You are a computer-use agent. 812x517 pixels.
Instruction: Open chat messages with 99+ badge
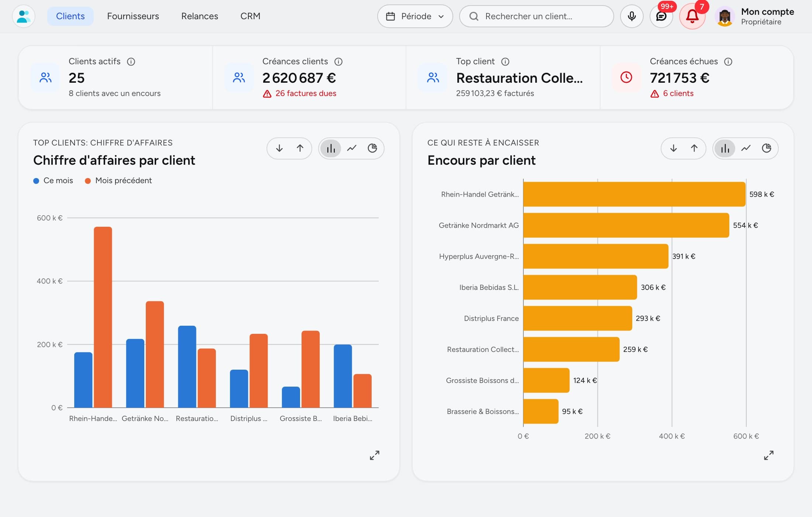pyautogui.click(x=661, y=16)
